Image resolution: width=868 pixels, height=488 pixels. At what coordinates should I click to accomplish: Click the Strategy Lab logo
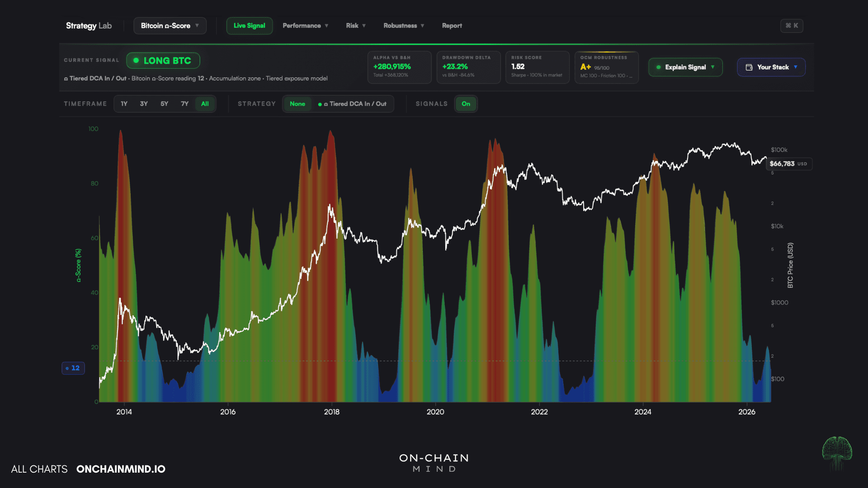(89, 26)
